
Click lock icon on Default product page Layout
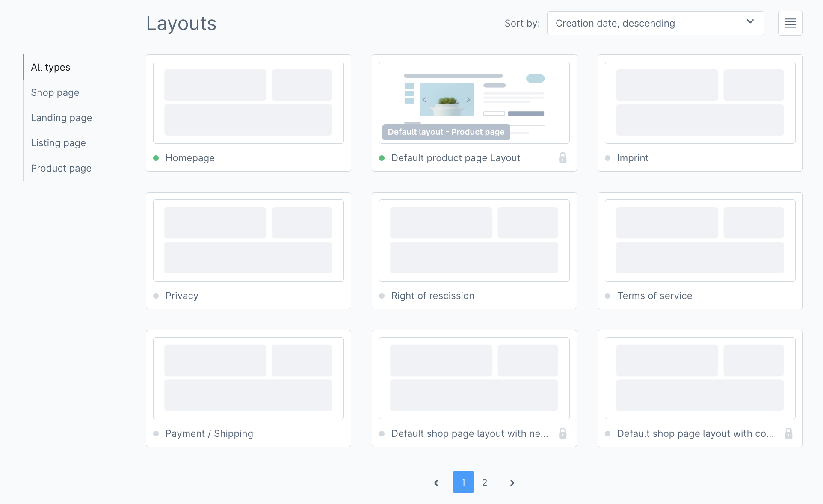coord(562,158)
